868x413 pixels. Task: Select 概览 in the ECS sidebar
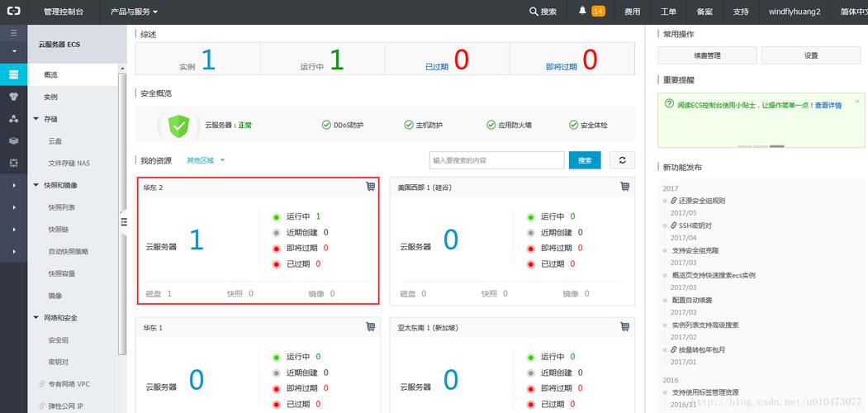[x=73, y=74]
